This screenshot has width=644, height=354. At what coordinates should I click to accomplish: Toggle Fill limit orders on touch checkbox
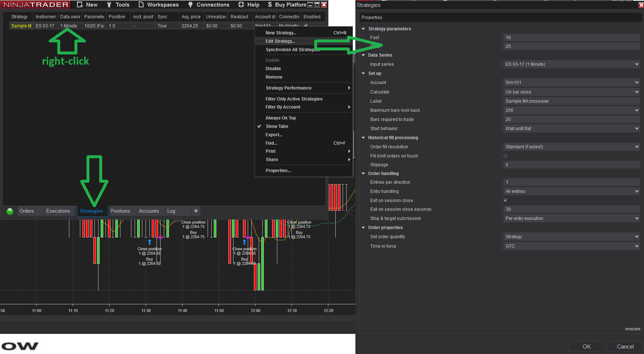(505, 156)
